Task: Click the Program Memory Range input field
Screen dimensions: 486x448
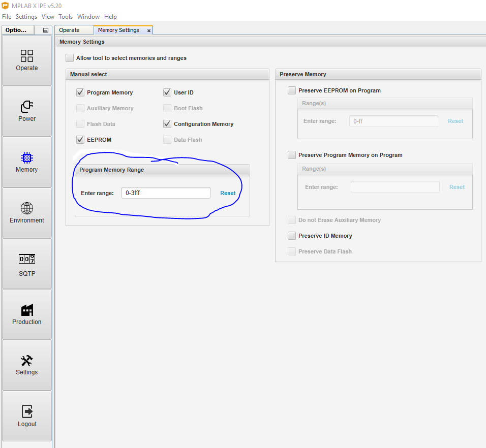Action: pyautogui.click(x=166, y=193)
